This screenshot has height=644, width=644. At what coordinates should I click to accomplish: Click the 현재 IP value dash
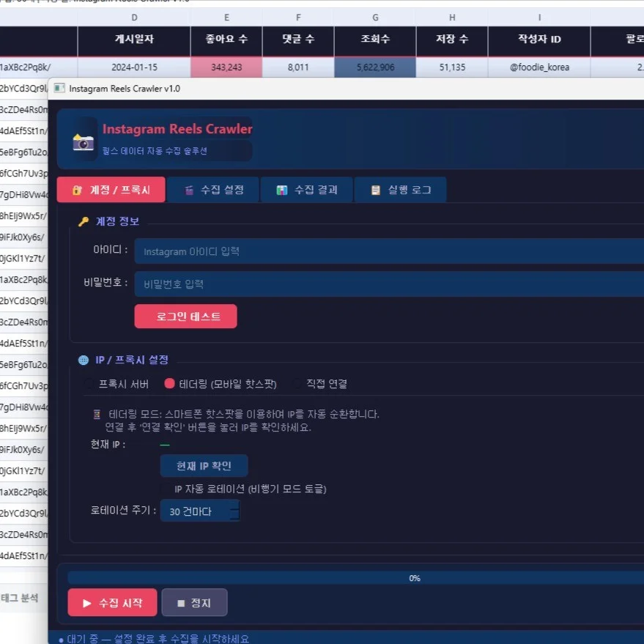pos(165,445)
